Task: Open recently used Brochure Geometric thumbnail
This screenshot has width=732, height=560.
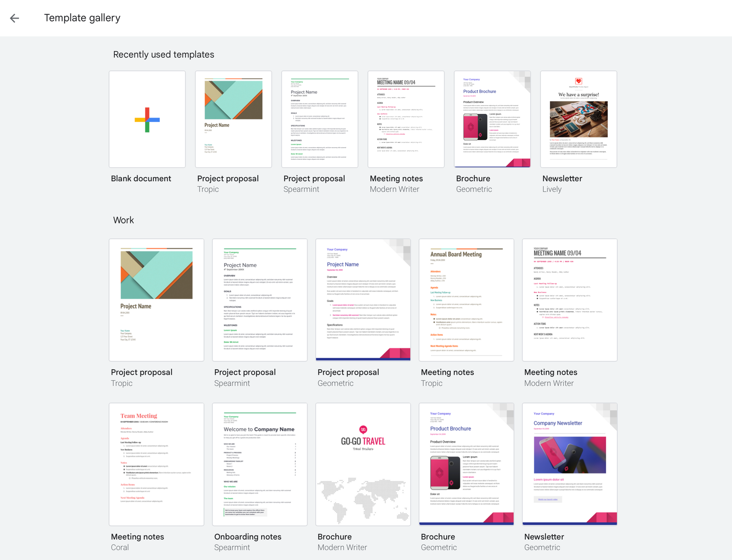Action: coord(492,119)
